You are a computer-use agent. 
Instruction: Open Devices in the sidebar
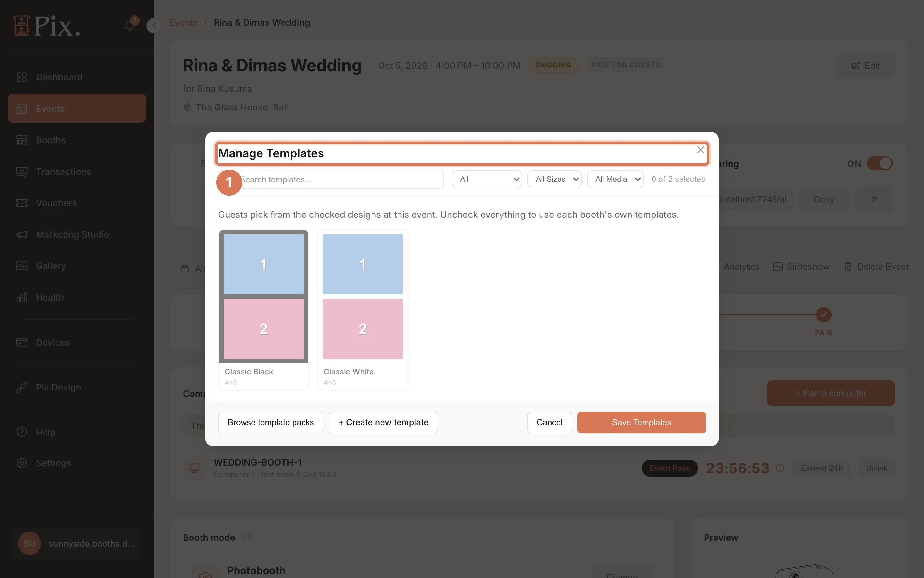[x=77, y=343]
